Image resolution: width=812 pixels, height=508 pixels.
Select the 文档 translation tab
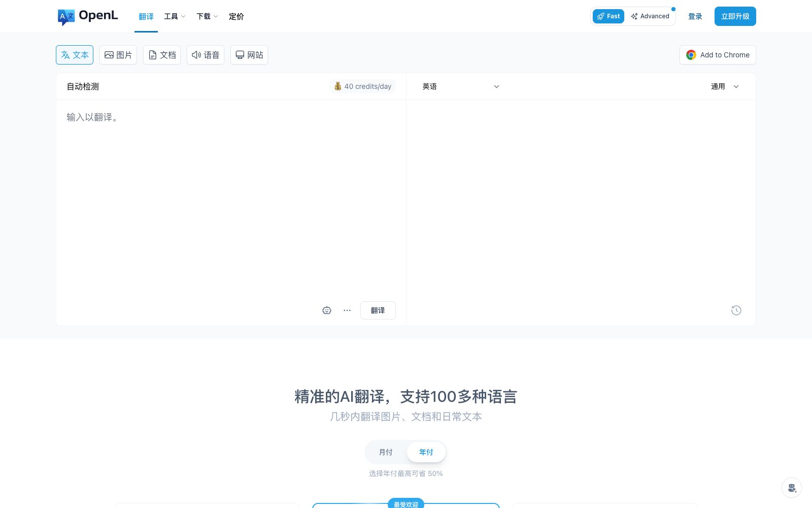pyautogui.click(x=162, y=55)
